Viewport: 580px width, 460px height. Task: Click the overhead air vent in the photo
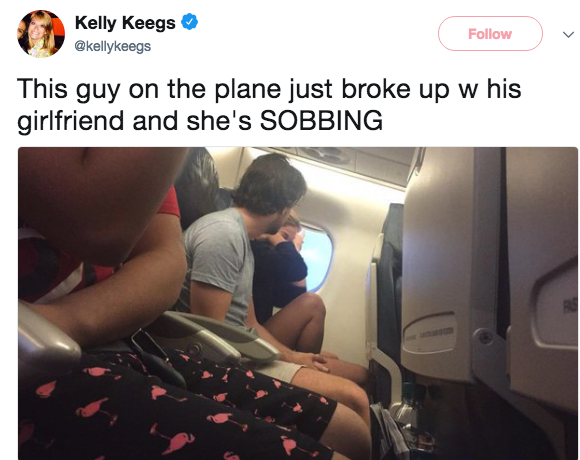[x=325, y=155]
